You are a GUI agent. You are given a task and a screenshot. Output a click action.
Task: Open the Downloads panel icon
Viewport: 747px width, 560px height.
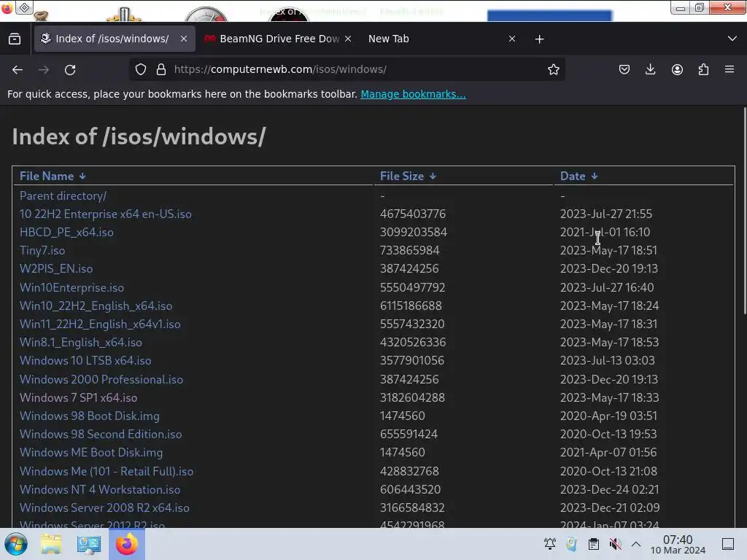(x=650, y=69)
